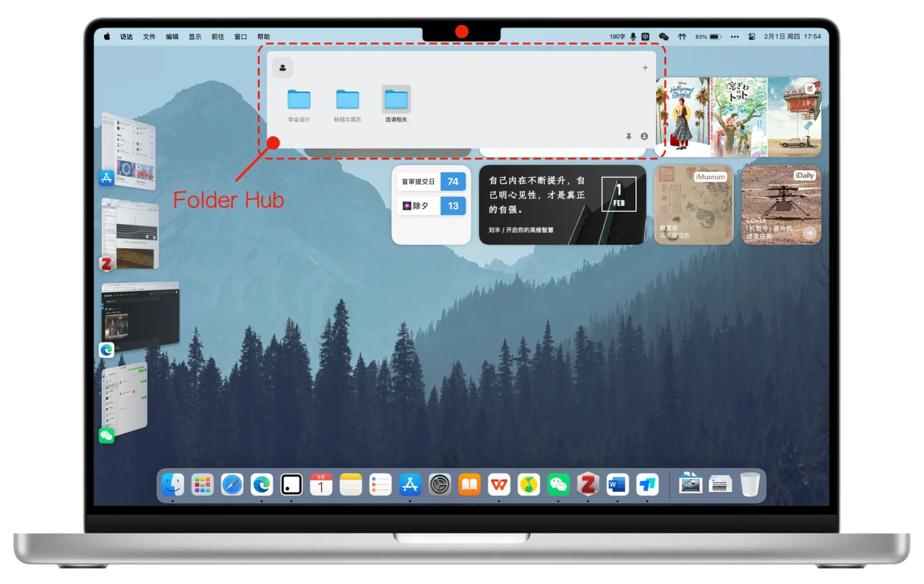The height and width of the screenshot is (584, 924).
Task: Click the + button in Folder Hub
Action: point(645,68)
